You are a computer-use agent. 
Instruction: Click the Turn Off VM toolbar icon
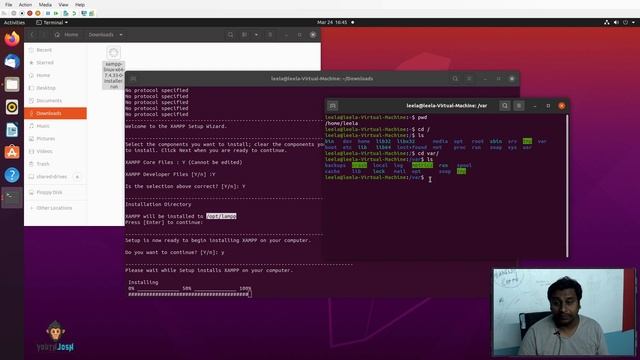coord(22,13)
